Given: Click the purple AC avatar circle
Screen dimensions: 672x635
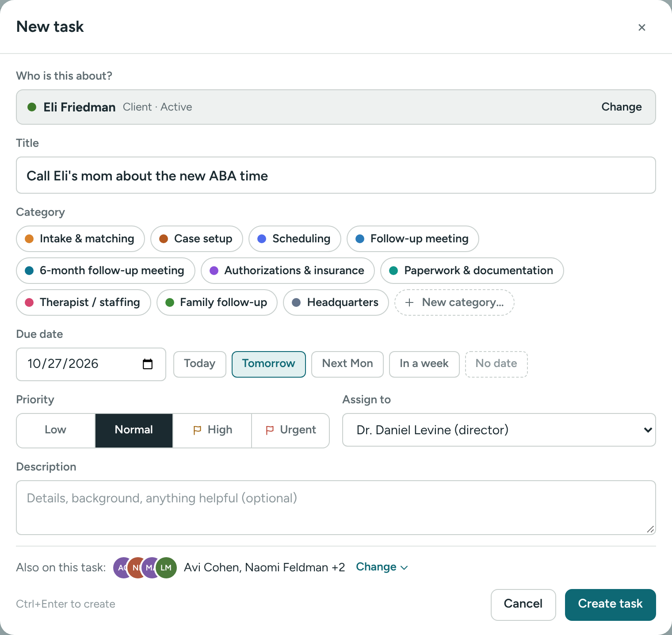Looking at the screenshot, I should click(121, 568).
